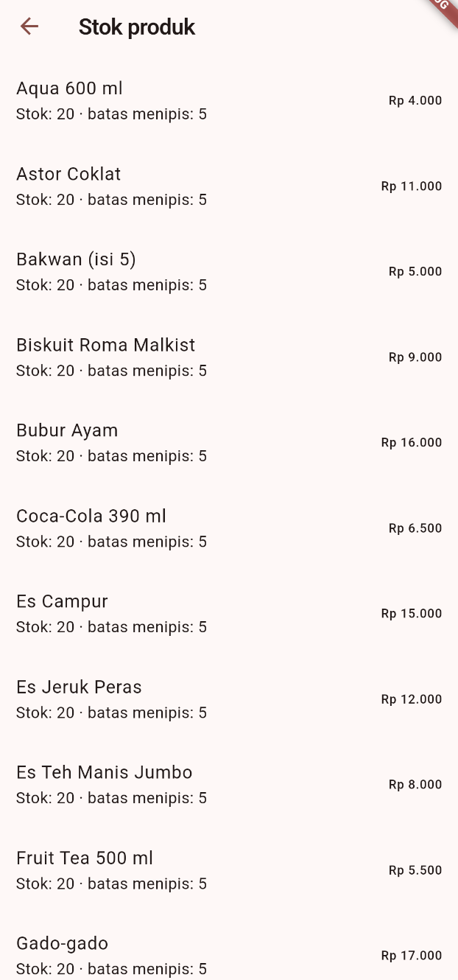Select the Astor Coklat item
Image resolution: width=458 pixels, height=980 pixels.
68,175
